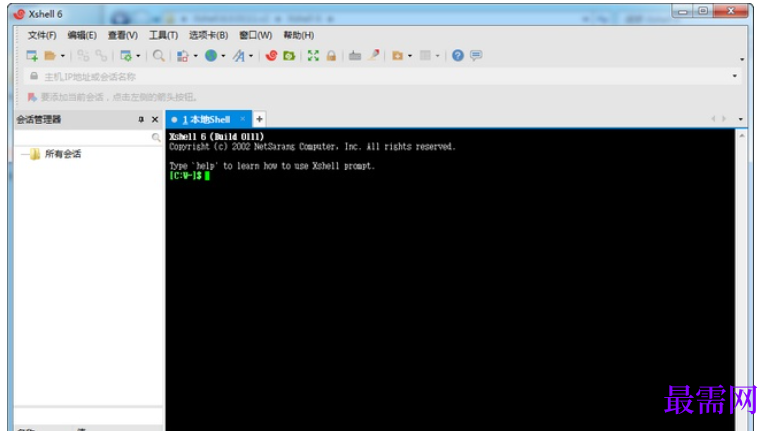This screenshot has height=431, width=776.
Task: Open the 工具(T) menu
Action: pyautogui.click(x=163, y=35)
